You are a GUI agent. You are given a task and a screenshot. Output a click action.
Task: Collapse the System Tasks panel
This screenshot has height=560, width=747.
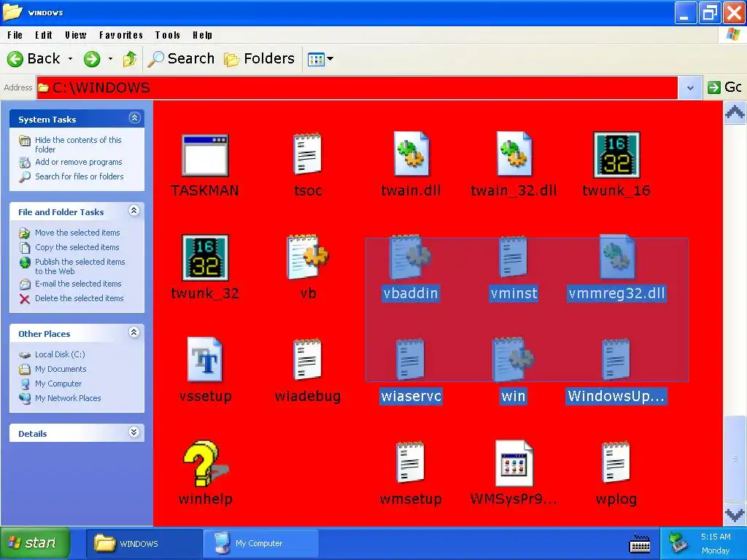(134, 118)
